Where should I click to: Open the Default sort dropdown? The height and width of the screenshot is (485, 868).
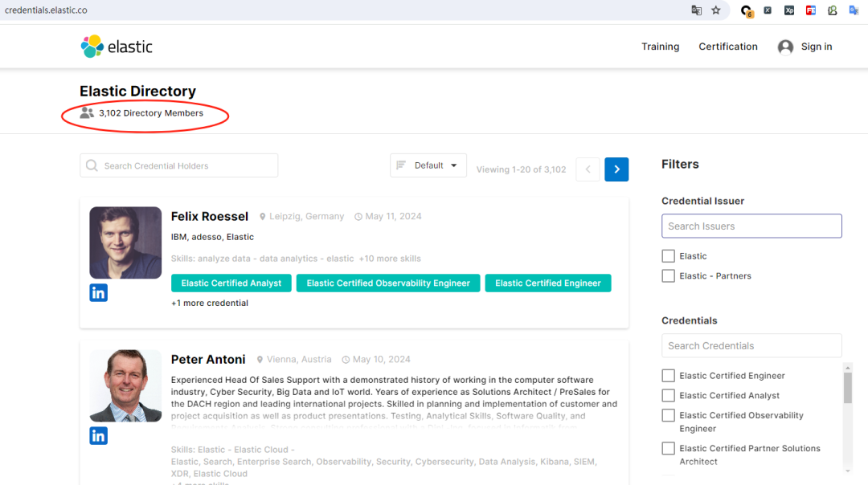coord(428,165)
